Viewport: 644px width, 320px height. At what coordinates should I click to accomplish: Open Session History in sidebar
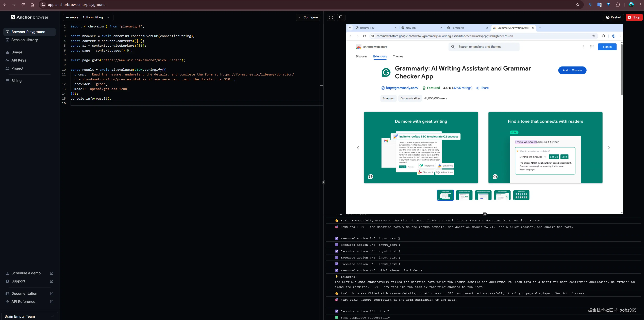pyautogui.click(x=25, y=40)
